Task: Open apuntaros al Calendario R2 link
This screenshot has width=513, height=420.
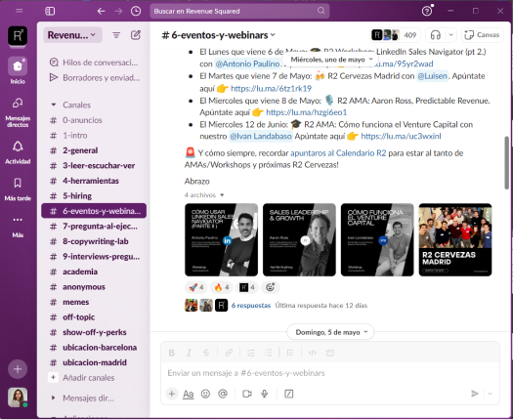Action: (x=338, y=153)
